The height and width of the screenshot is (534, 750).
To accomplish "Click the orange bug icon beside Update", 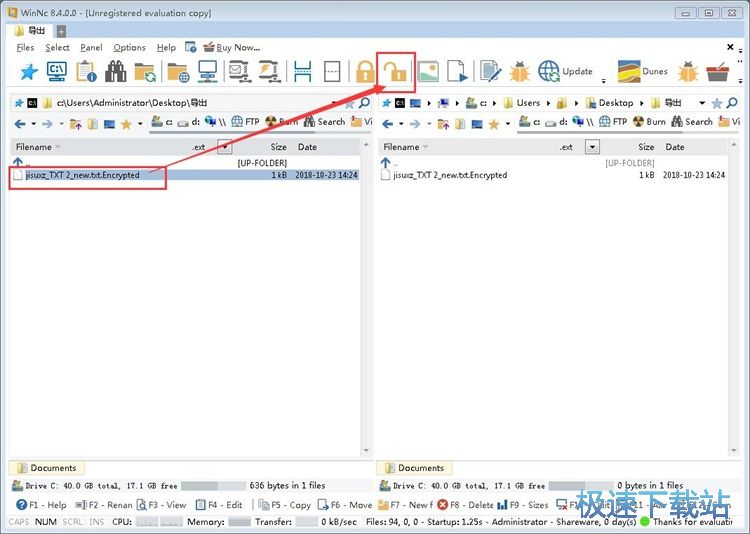I will (519, 72).
